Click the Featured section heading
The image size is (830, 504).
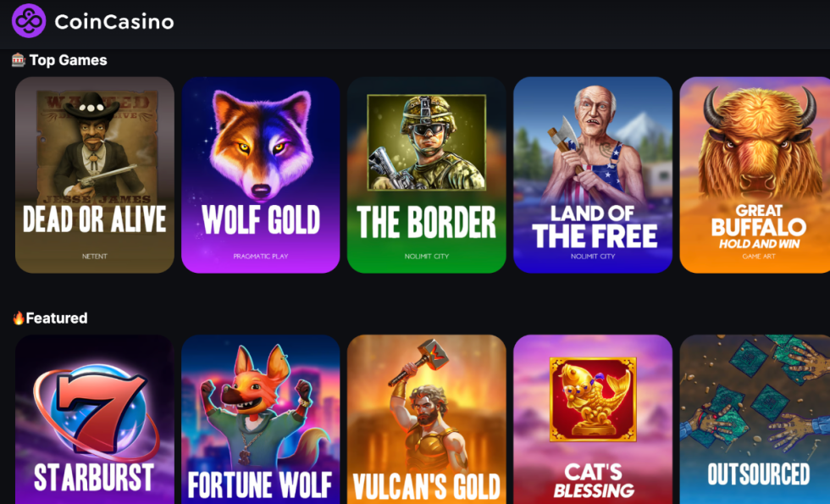[57, 318]
